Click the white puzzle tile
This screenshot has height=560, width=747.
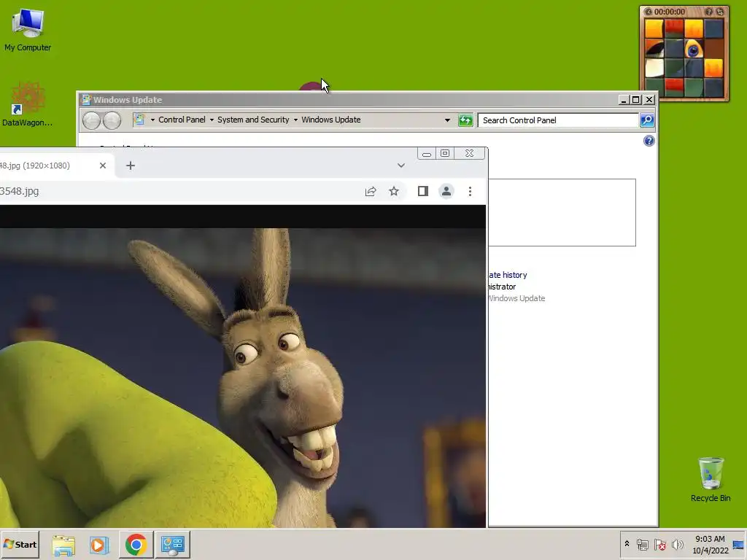coord(654,68)
